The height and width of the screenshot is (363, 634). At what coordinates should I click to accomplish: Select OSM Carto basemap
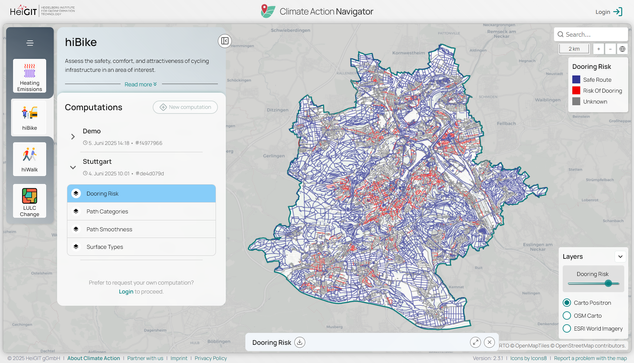[567, 316]
